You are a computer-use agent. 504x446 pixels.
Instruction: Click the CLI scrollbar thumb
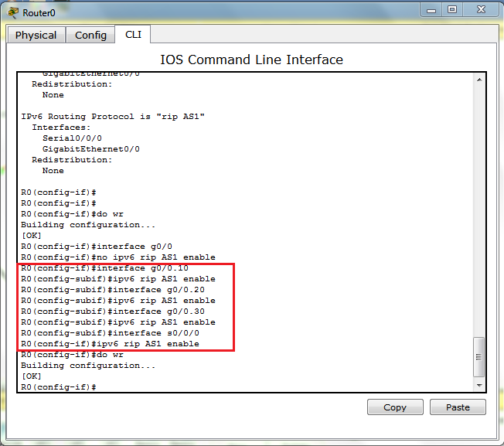[479, 356]
